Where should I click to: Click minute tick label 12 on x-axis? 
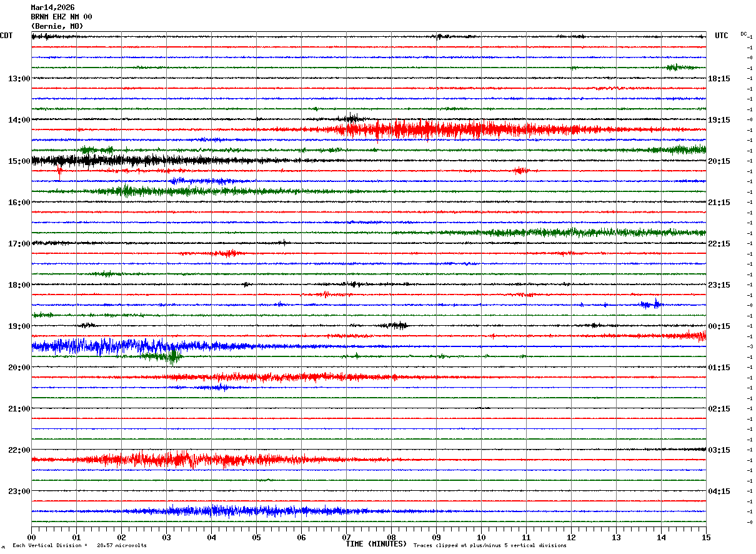pyautogui.click(x=571, y=538)
